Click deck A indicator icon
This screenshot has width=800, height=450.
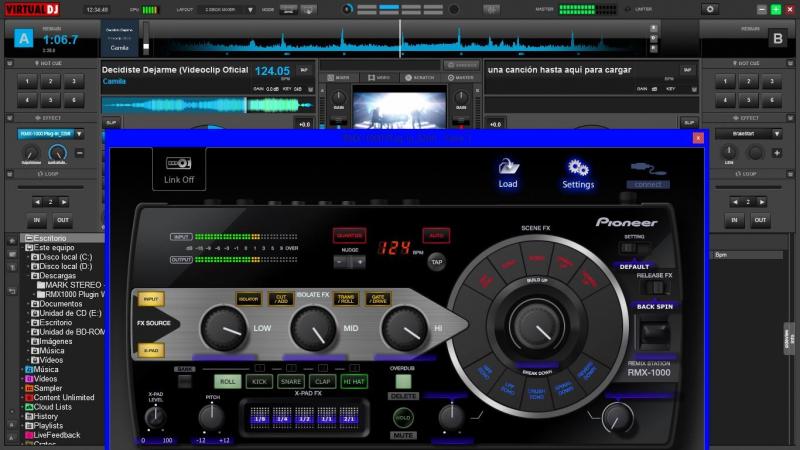22,40
